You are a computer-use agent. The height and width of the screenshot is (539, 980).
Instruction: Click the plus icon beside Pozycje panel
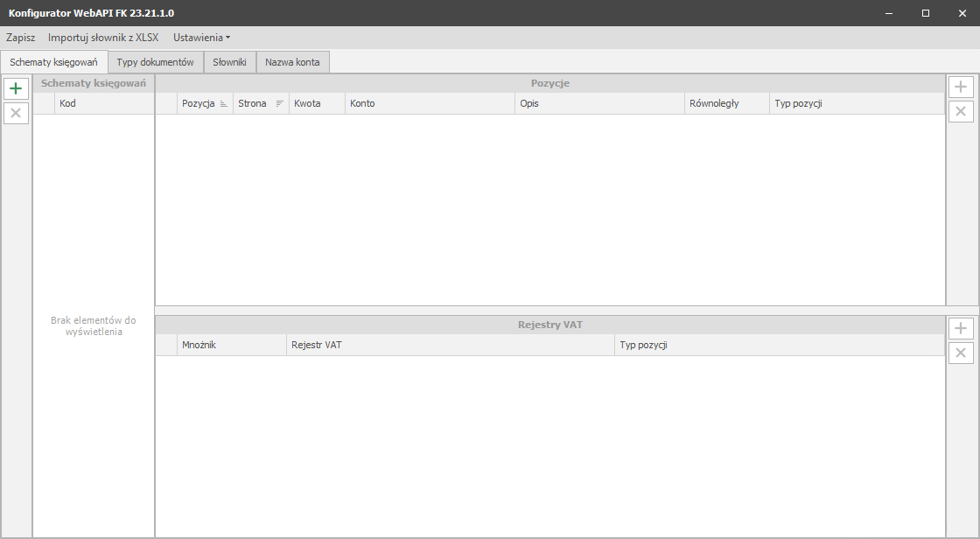pyautogui.click(x=961, y=87)
